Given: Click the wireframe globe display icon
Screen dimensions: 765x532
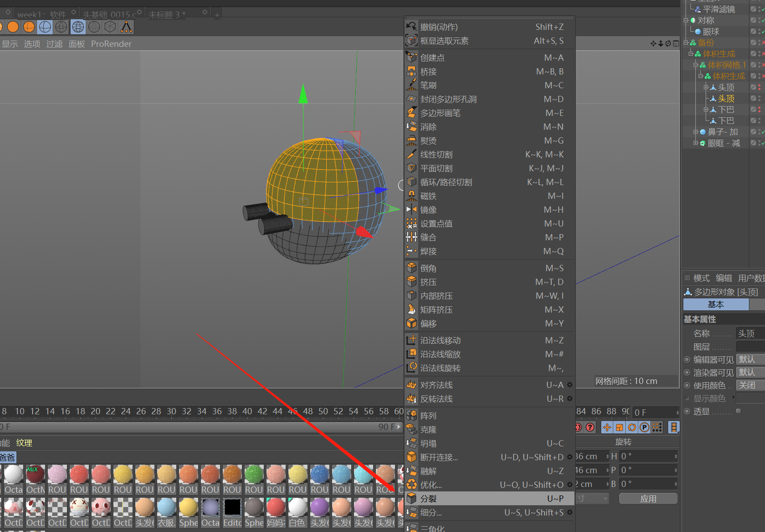Looking at the screenshot, I should point(78,27).
